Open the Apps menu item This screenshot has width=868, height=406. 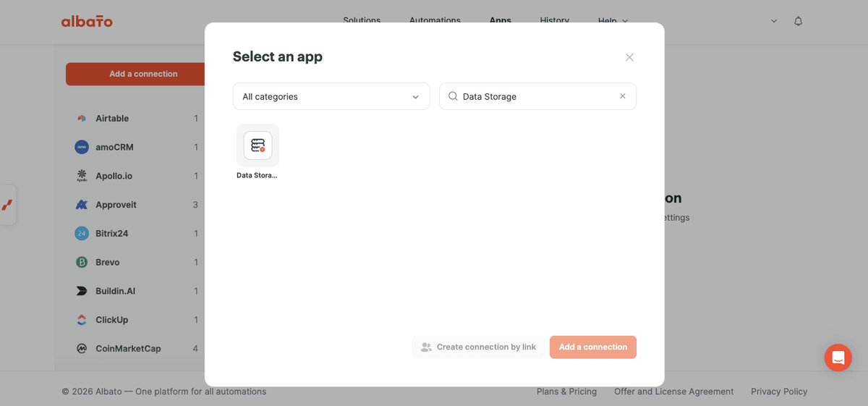[x=500, y=21]
